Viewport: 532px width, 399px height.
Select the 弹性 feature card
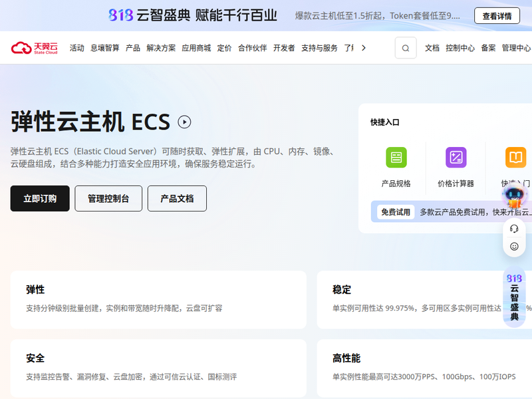tap(158, 300)
